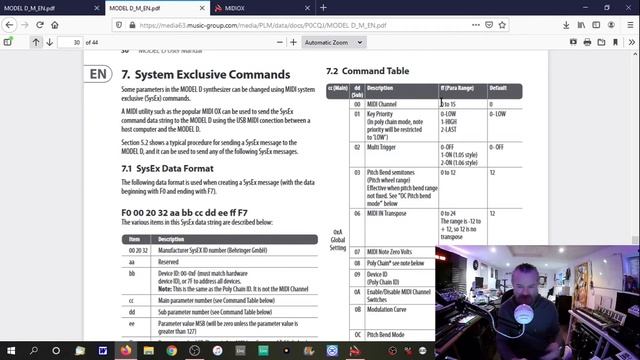The height and width of the screenshot is (360, 640).
Task: Click the 'F0 00 20 32 aa bb cc dd ee ff F7' string
Action: coord(184,213)
